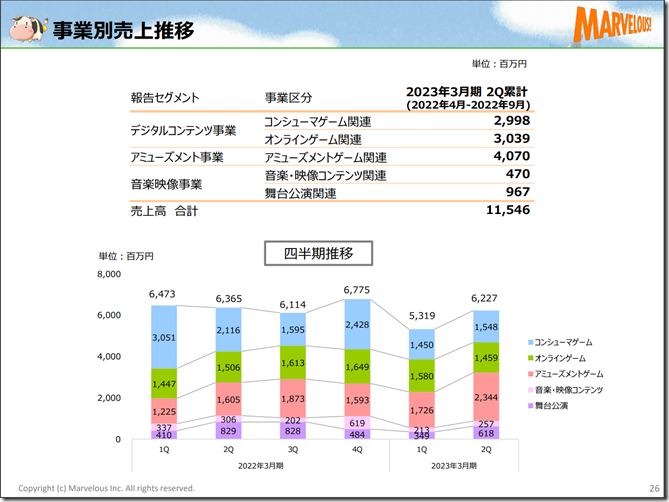Select the アミューズメント事業 segment cell
The width and height of the screenshot is (669, 502).
(x=177, y=157)
